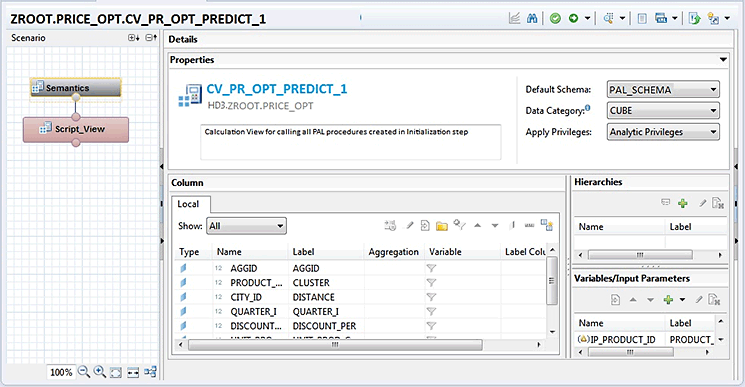Click the document page toolbar icon
Screen dimensions: 745x387
click(642, 19)
